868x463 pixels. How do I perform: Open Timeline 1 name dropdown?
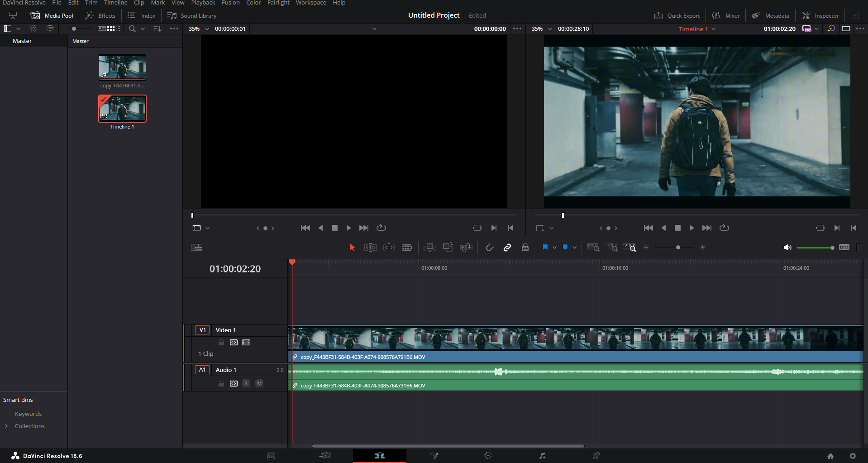click(x=714, y=29)
